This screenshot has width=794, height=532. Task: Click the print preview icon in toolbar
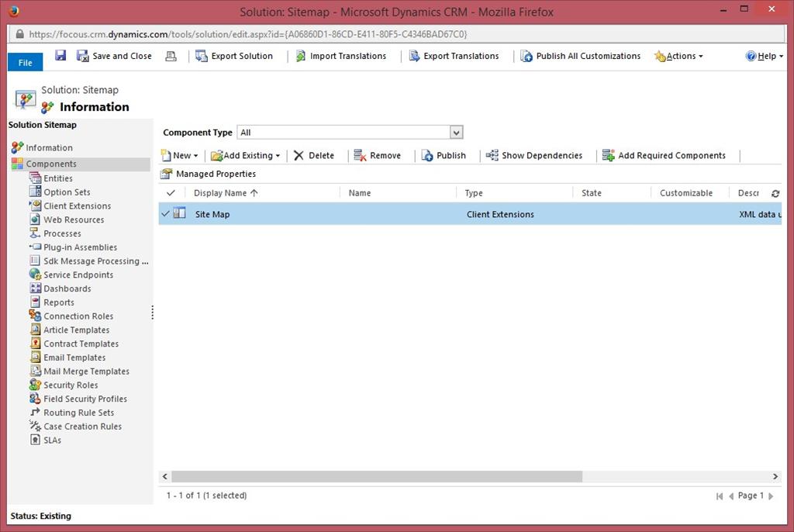[x=171, y=57]
